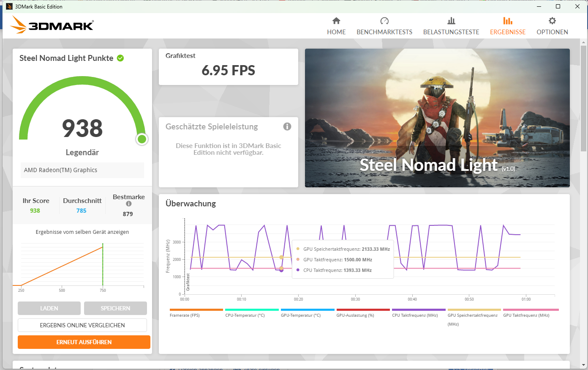588x370 pixels.
Task: Click the Ergebnisse orange chart icon
Action: (508, 21)
